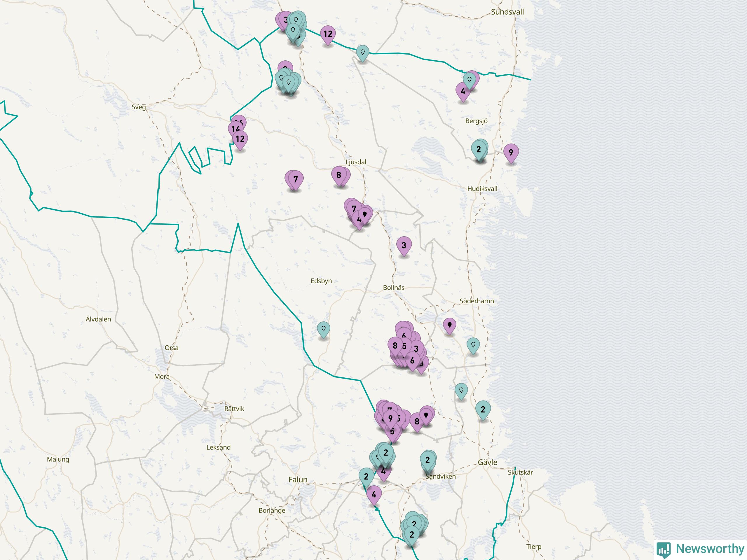Select the Skutskär label
Viewport: 747px width, 560px height.
coord(520,473)
